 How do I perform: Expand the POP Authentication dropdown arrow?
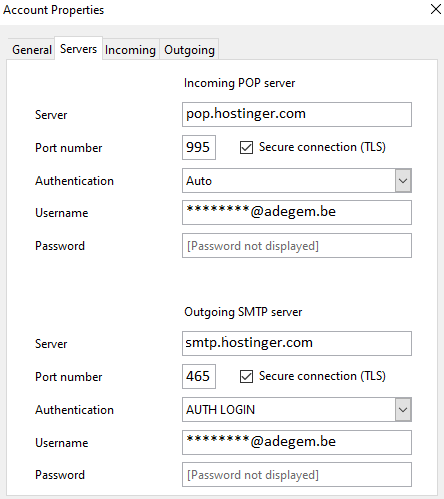[403, 181]
